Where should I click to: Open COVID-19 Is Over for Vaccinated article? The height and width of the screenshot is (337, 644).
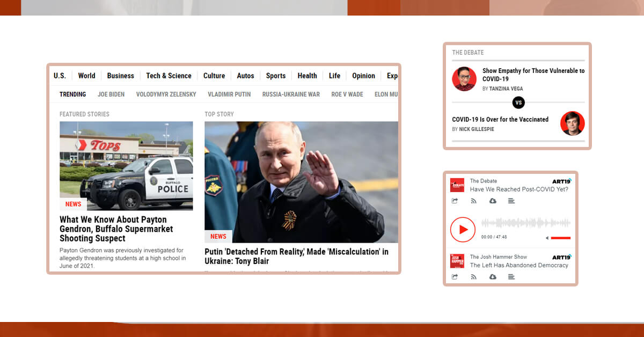500,119
